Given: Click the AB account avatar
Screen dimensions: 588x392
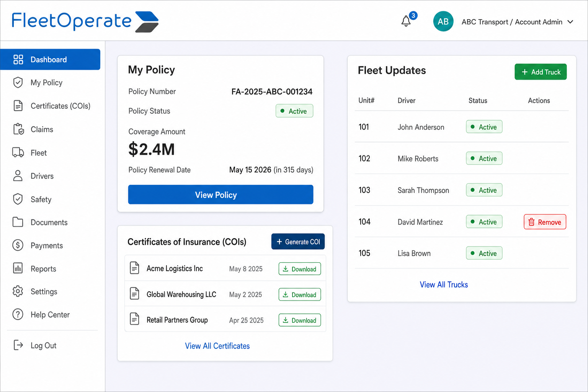Looking at the screenshot, I should point(443,21).
